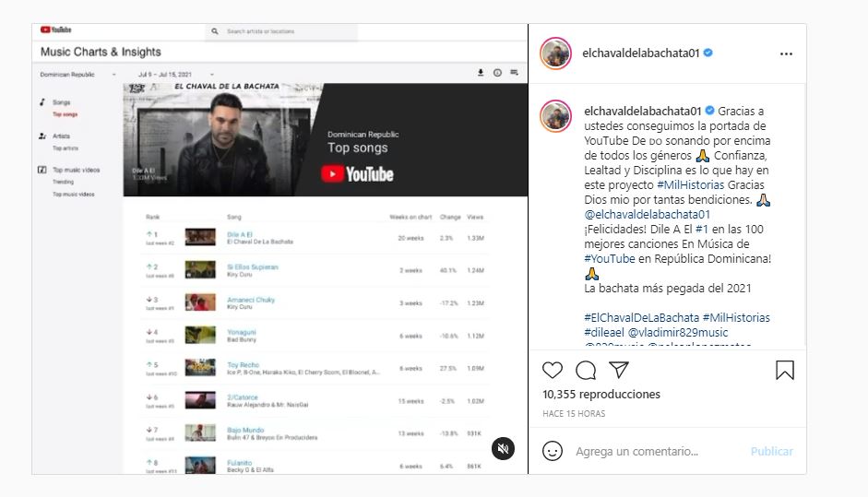868x497 pixels.
Task: Click the Dile A El song thumbnail
Action: (x=200, y=237)
